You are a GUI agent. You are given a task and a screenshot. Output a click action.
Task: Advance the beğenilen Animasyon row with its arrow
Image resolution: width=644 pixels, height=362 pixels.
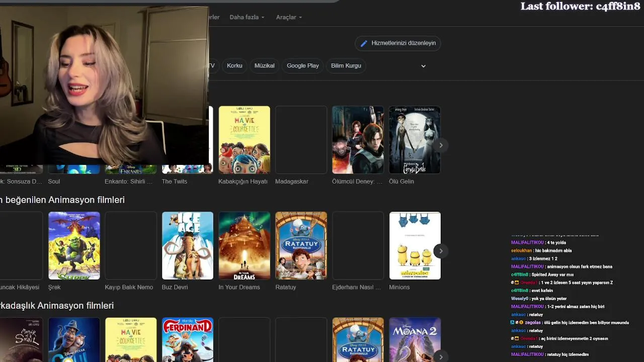[x=441, y=251]
